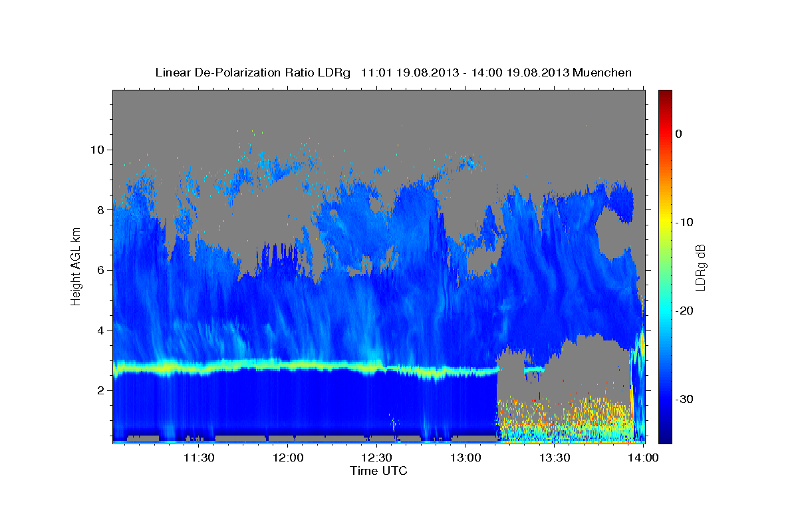Click the '13:00' time axis label
This screenshot has width=798, height=532.
[x=466, y=458]
